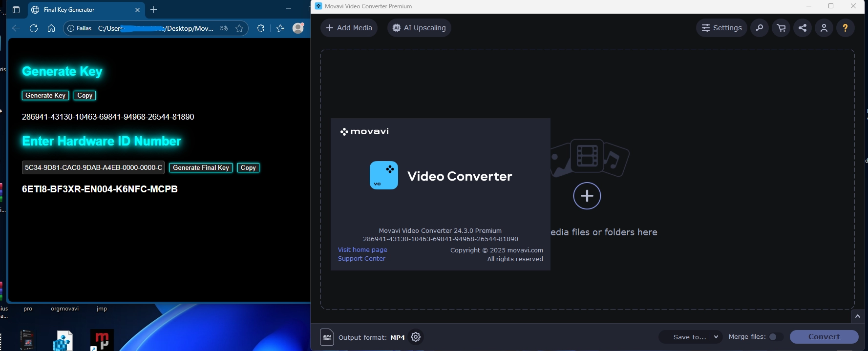Click the large plus circle to add files
Screen dimensions: 868x351
pos(587,196)
